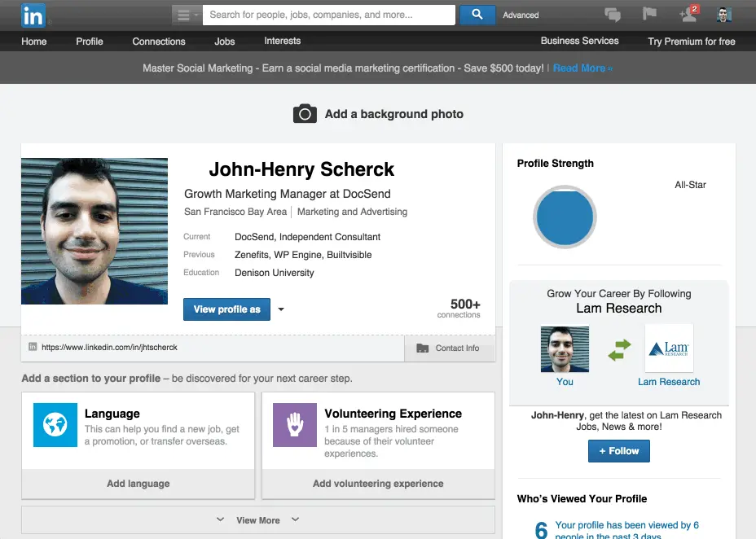Open the Business Services menu
The image size is (756, 539).
coord(579,41)
